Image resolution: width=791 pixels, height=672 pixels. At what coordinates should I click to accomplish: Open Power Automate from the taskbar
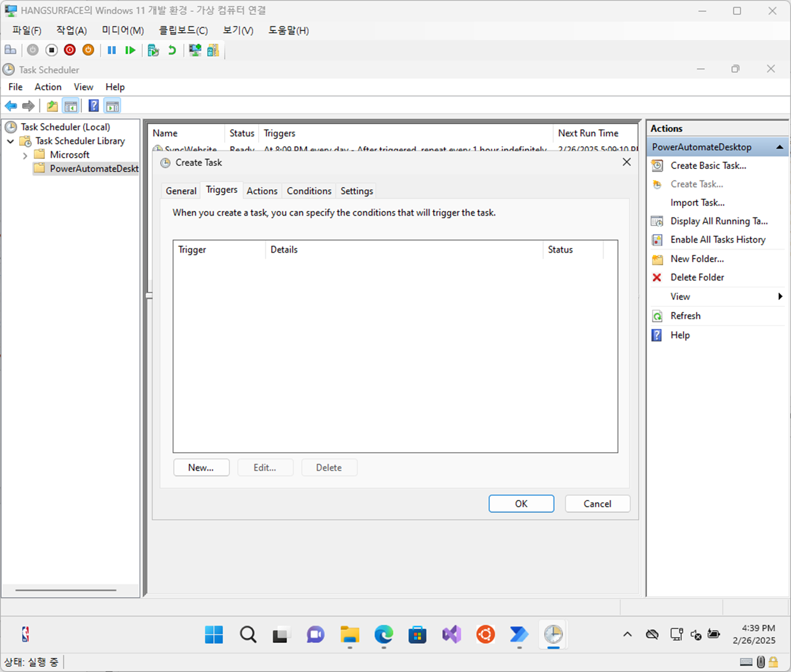pyautogui.click(x=519, y=634)
